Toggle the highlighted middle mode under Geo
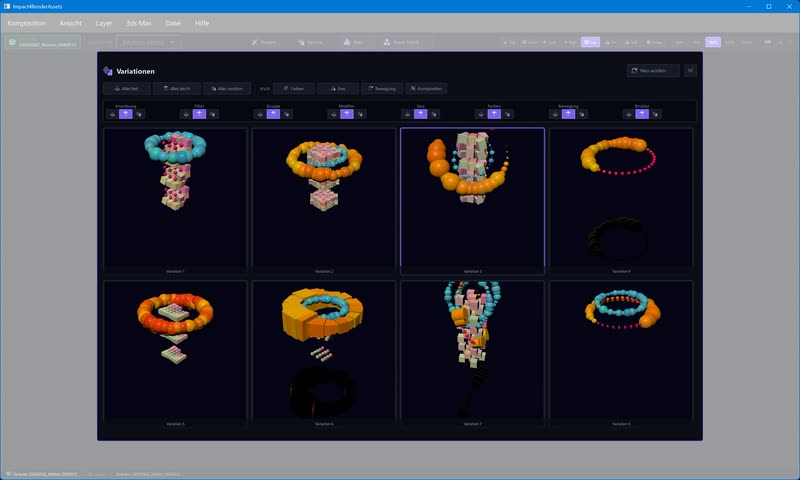The width and height of the screenshot is (800, 480). (x=420, y=114)
